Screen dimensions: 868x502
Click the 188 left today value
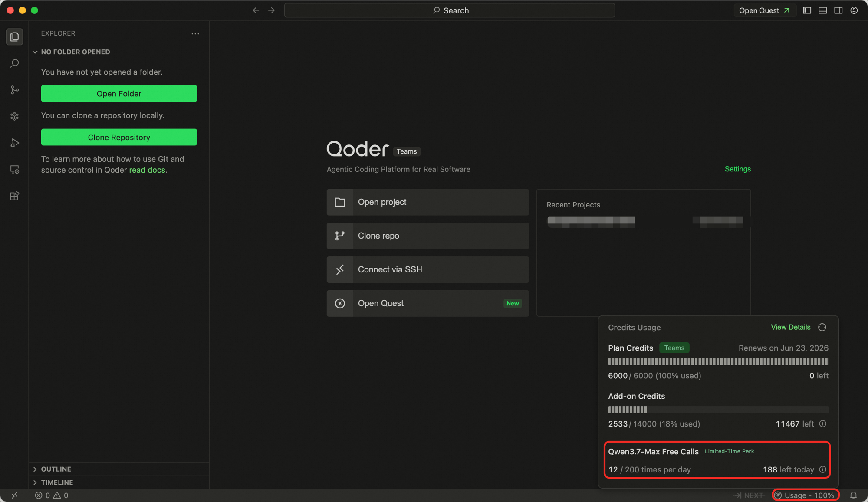788,469
